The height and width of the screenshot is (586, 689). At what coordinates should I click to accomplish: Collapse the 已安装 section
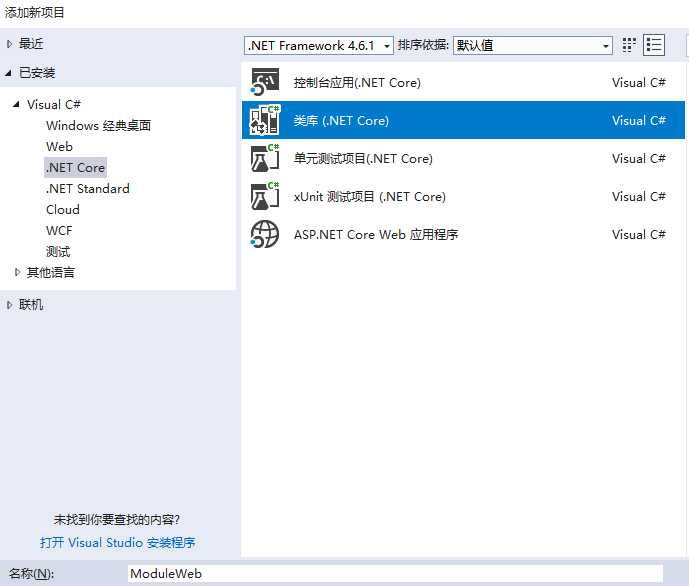[x=8, y=73]
